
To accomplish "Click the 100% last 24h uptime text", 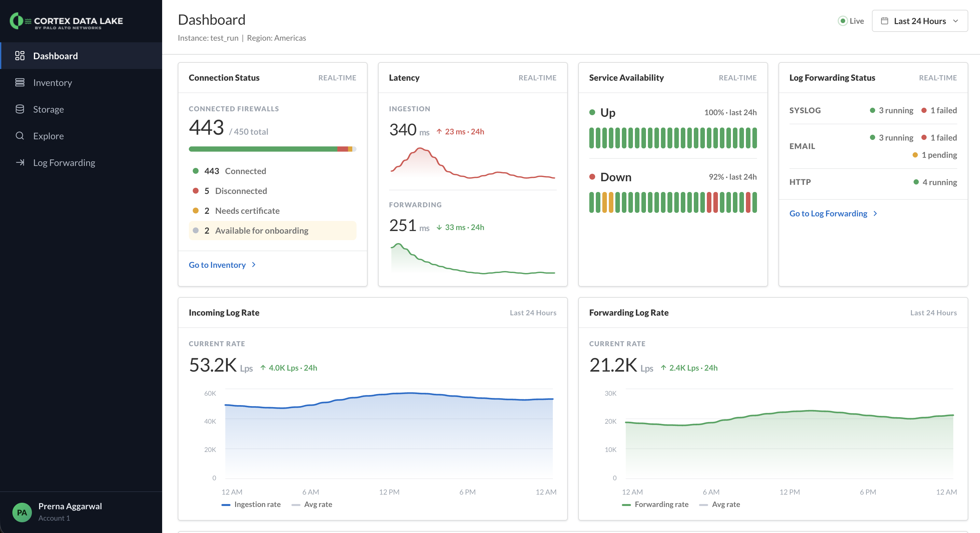I will [730, 112].
